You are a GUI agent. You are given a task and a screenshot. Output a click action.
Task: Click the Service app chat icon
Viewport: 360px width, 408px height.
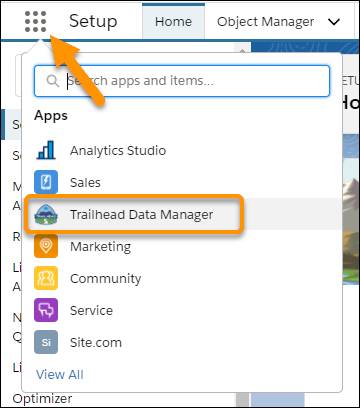(x=46, y=310)
